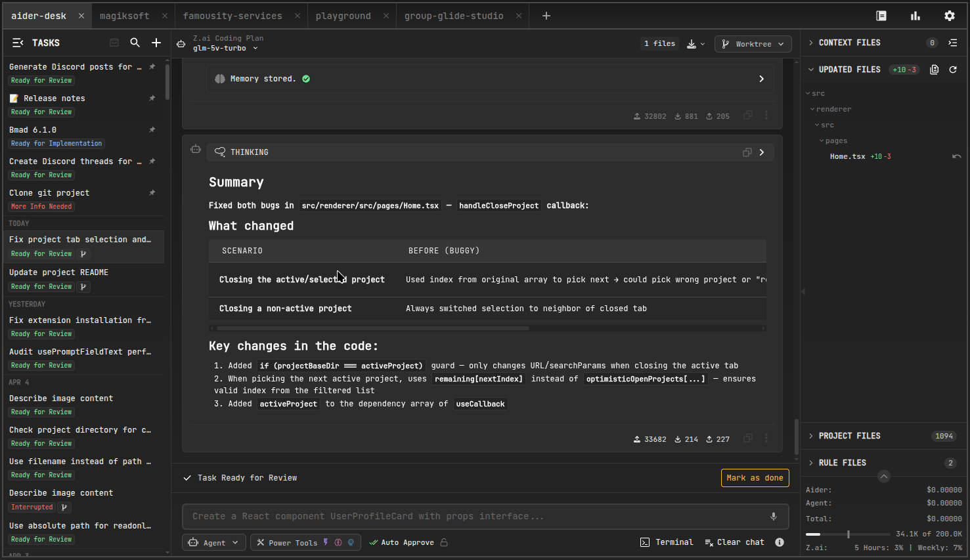Screen dimensions: 970x560
Task: Toggle pin on Create Discord threads task
Action: coord(152,162)
